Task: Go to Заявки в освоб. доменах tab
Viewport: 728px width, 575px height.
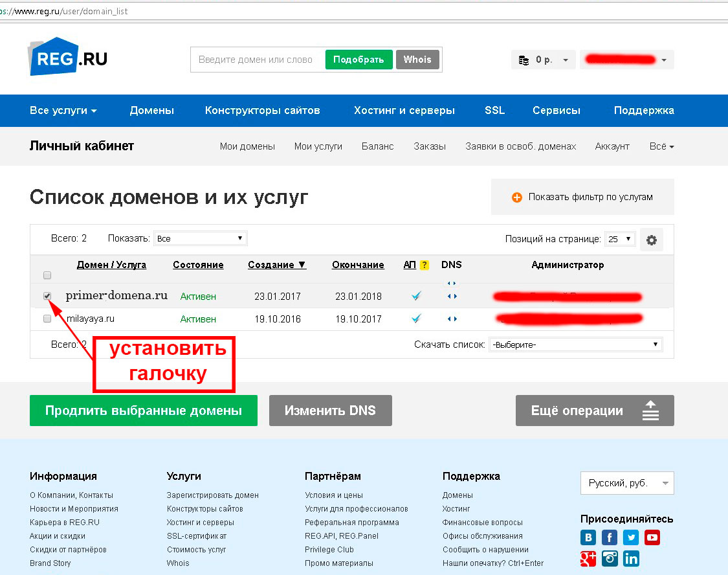Action: coord(520,146)
